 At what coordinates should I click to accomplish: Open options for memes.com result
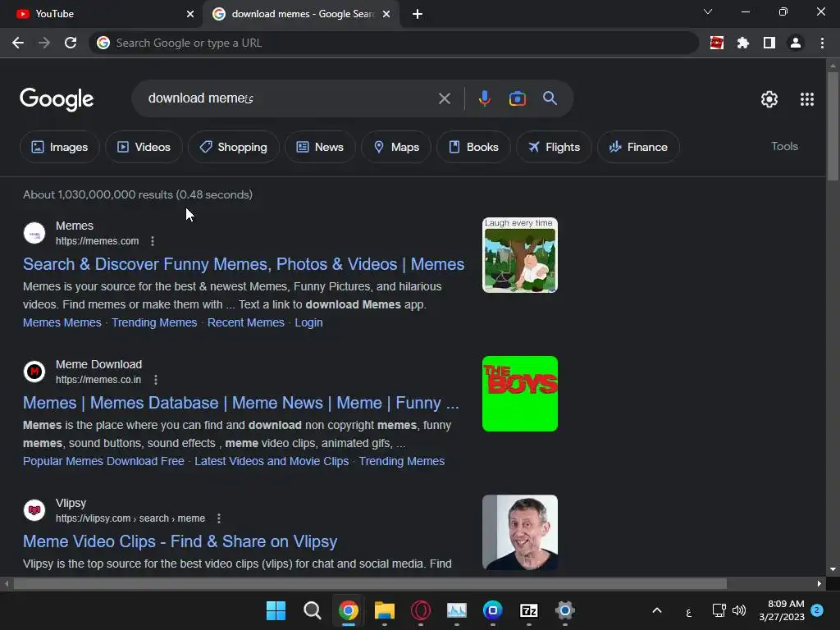pos(153,241)
